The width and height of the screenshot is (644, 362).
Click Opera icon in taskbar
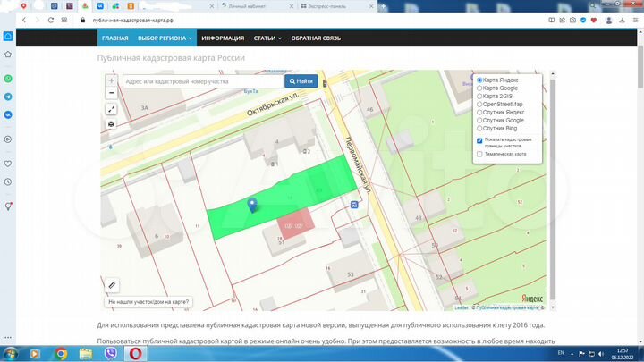click(x=136, y=353)
